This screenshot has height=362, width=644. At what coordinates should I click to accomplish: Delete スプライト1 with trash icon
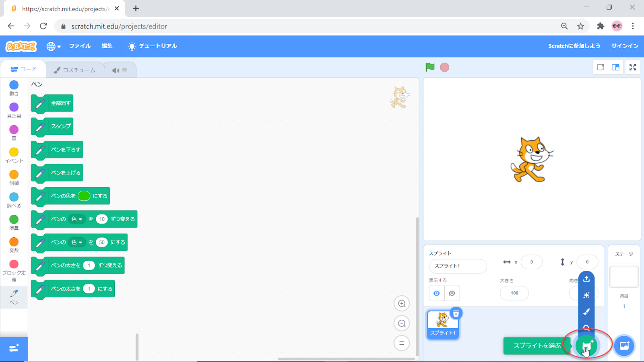[456, 313]
